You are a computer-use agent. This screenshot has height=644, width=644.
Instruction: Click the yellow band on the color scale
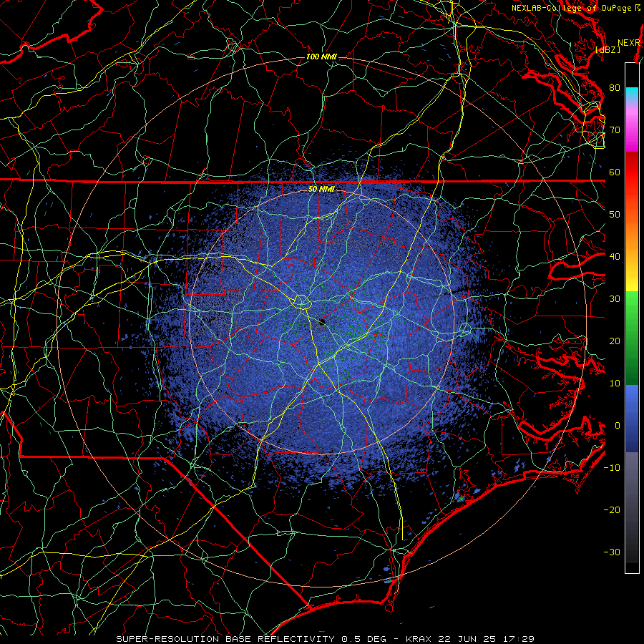pyautogui.click(x=632, y=279)
